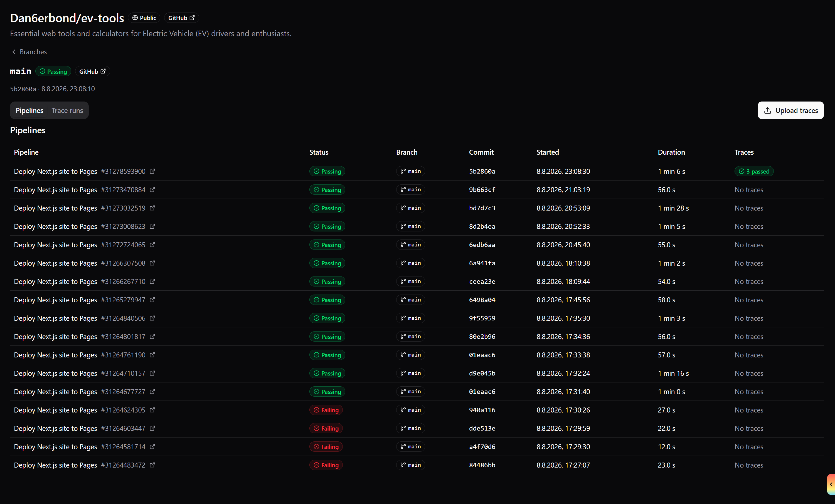Open external link icon for pipeline #31264840506
The width and height of the screenshot is (835, 504).
coord(152,318)
